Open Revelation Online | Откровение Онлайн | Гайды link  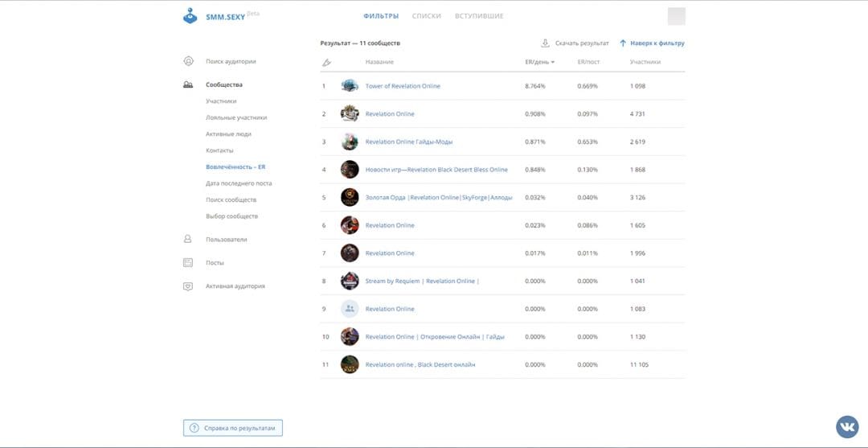(x=435, y=337)
